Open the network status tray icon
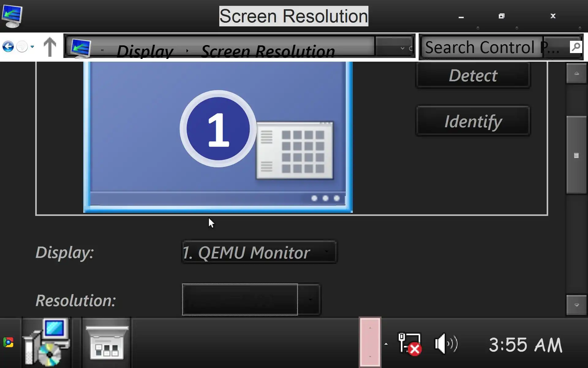Screen dimensions: 588x368 point(410,344)
